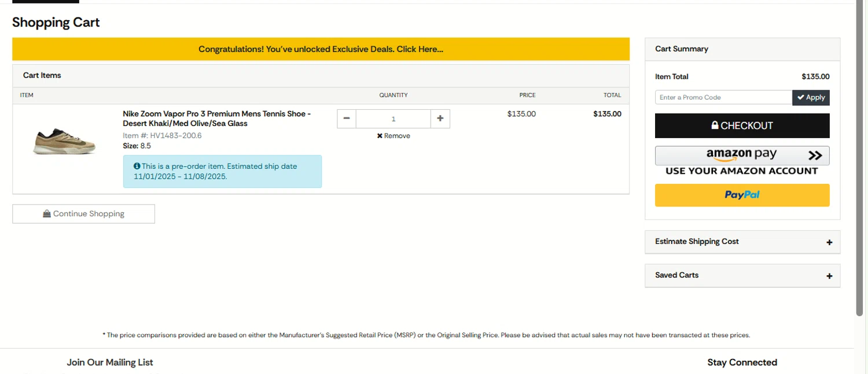868x374 pixels.
Task: Click the Stay Connected heading
Action: click(x=742, y=362)
